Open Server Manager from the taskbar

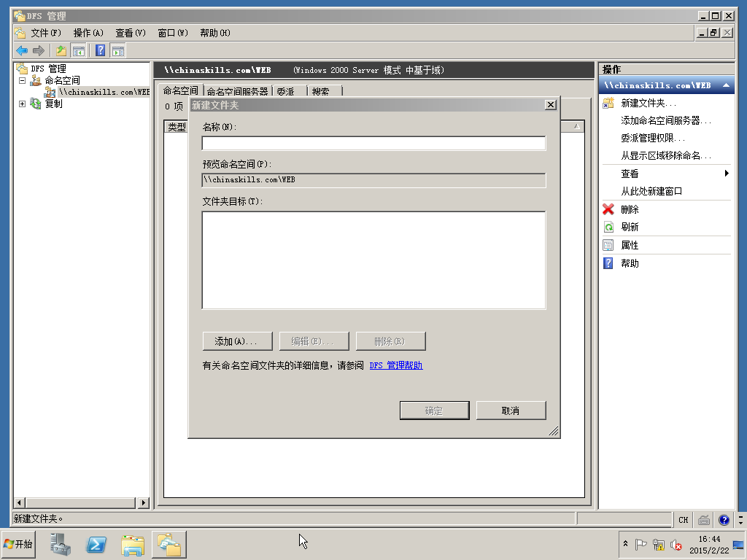click(x=61, y=544)
